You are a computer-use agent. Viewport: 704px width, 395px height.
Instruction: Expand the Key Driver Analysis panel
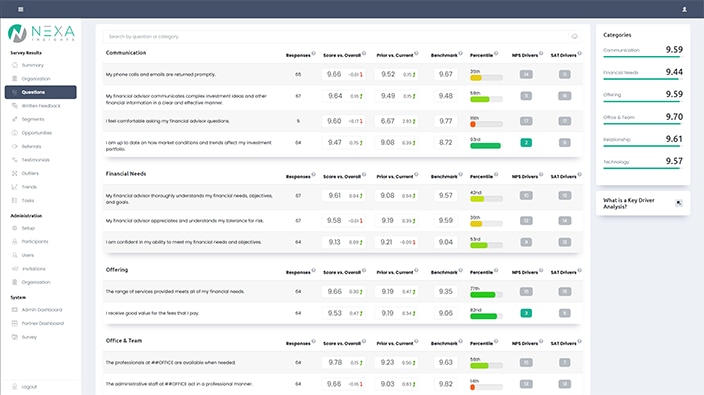[679, 203]
